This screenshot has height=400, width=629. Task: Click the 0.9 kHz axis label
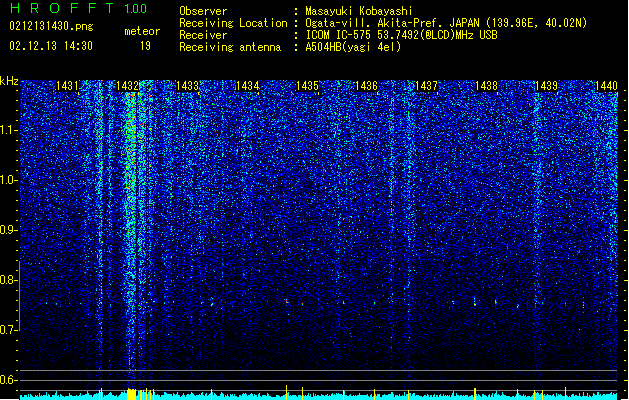(x=8, y=230)
